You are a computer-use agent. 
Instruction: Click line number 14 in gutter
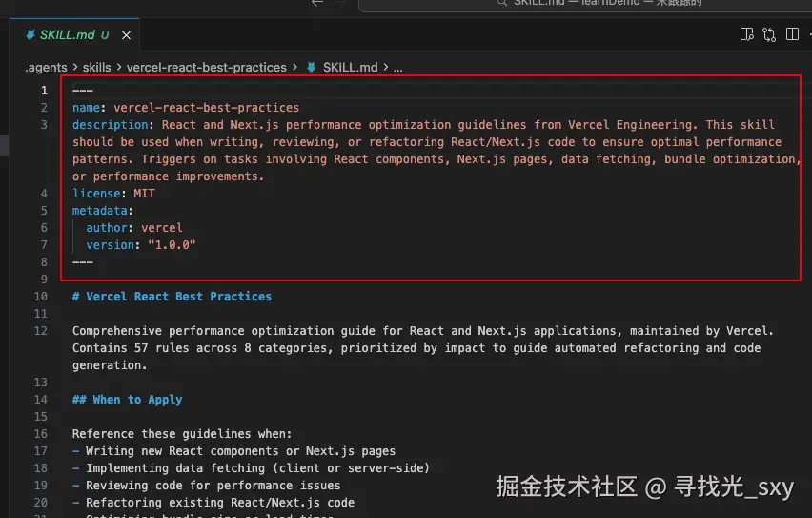click(x=41, y=400)
